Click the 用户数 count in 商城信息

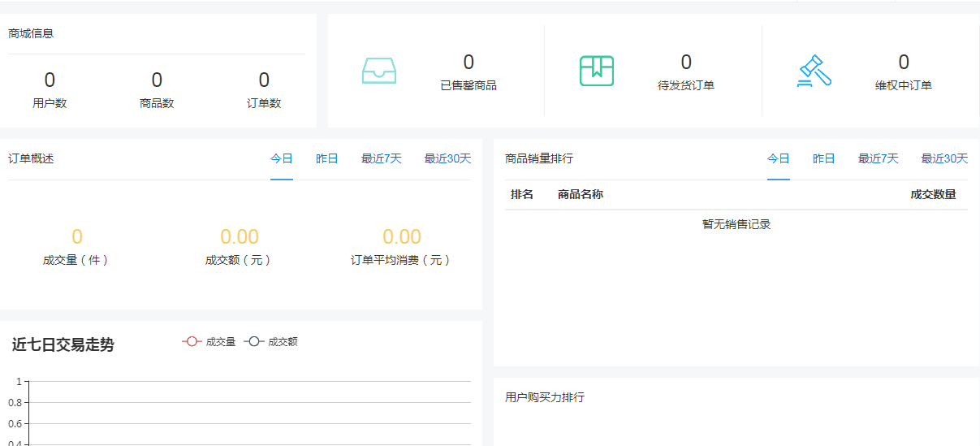50,80
